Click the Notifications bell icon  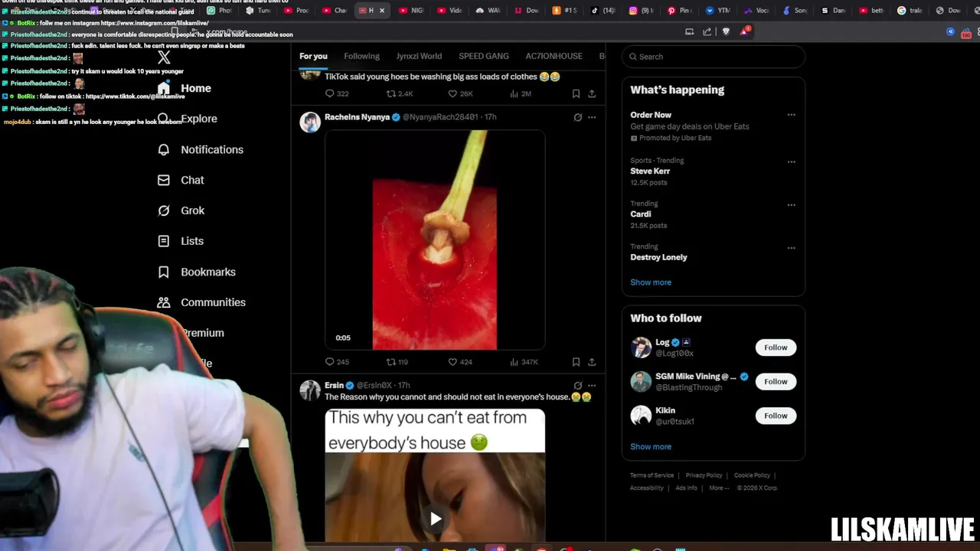(x=163, y=150)
